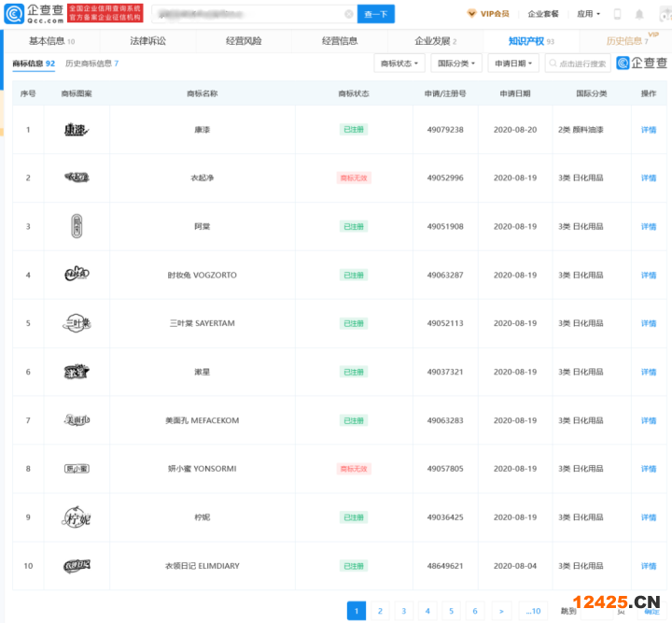
Task: Click the 康漆 trademark logo image
Action: pyautogui.click(x=76, y=129)
